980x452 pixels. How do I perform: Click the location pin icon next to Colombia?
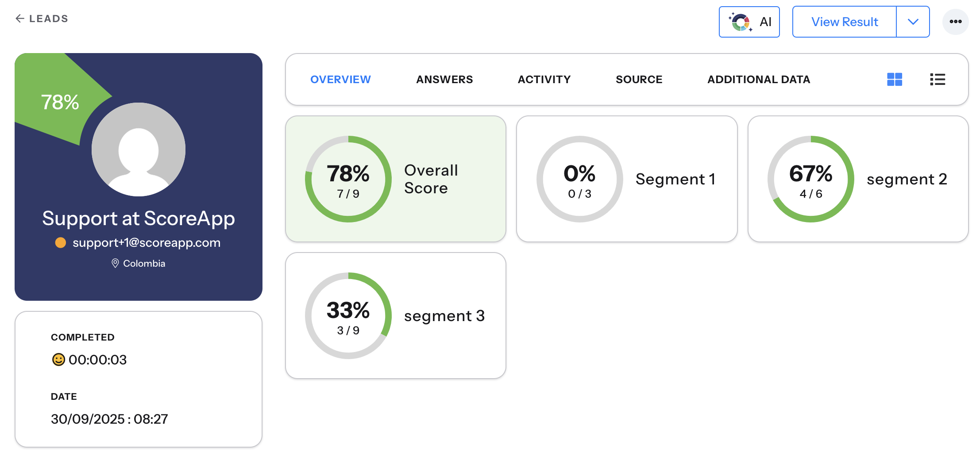pos(115,263)
